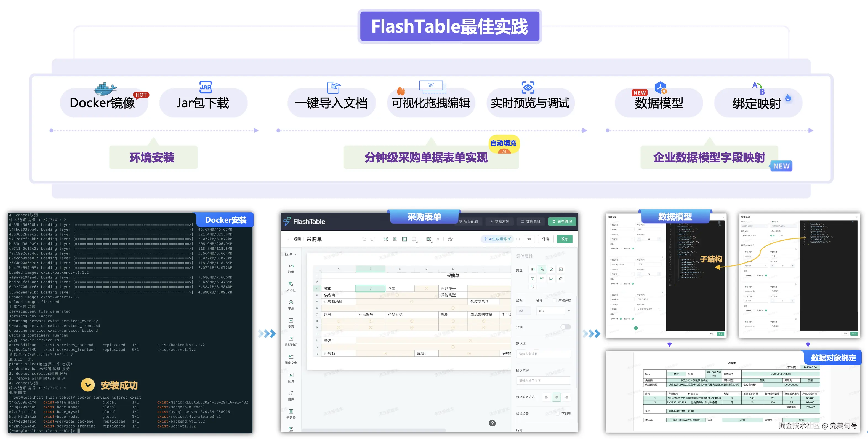Click the undo arrow in toolbar

click(x=364, y=239)
